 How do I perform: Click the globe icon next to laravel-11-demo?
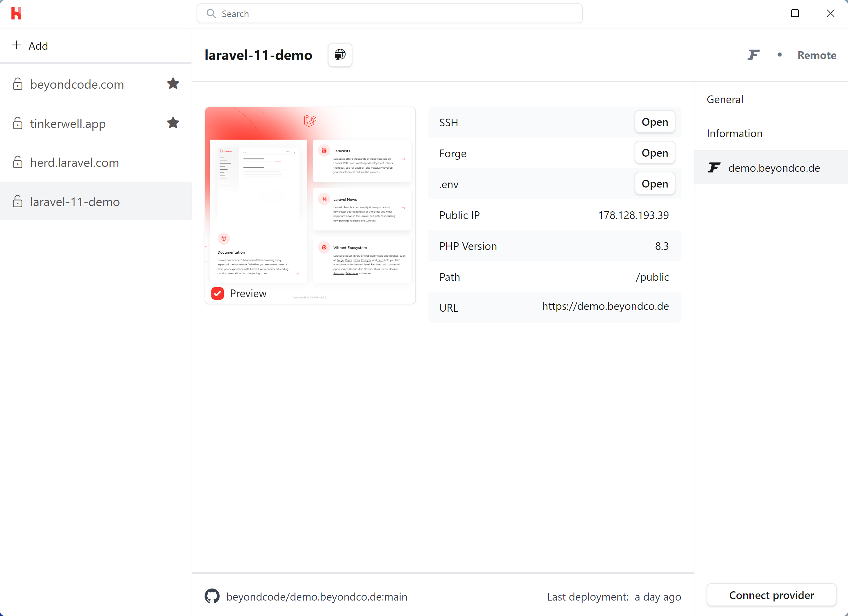[x=340, y=55]
